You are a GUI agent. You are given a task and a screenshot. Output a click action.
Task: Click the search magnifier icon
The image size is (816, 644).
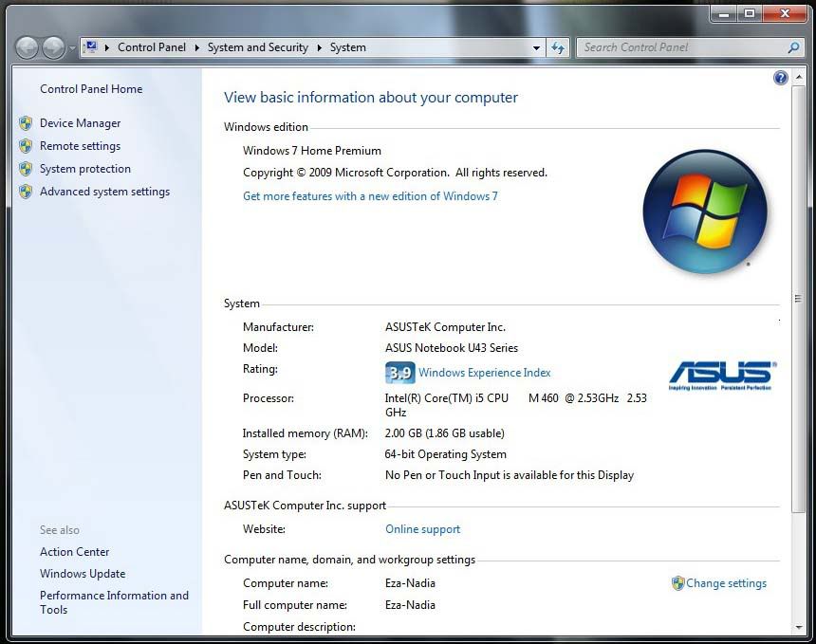[793, 47]
